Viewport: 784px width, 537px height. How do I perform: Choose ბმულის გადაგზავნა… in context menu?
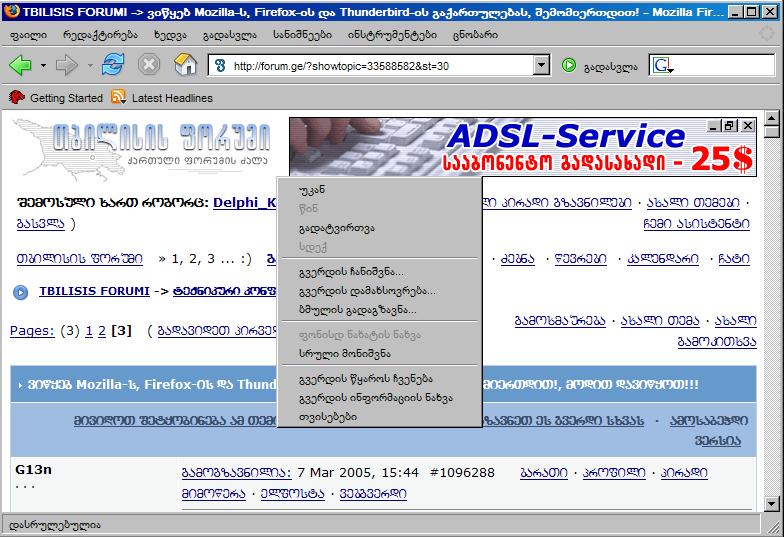click(x=380, y=310)
